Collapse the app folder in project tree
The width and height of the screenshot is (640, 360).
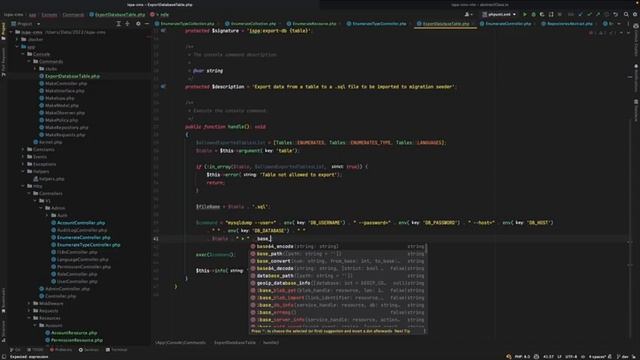pyautogui.click(x=17, y=47)
